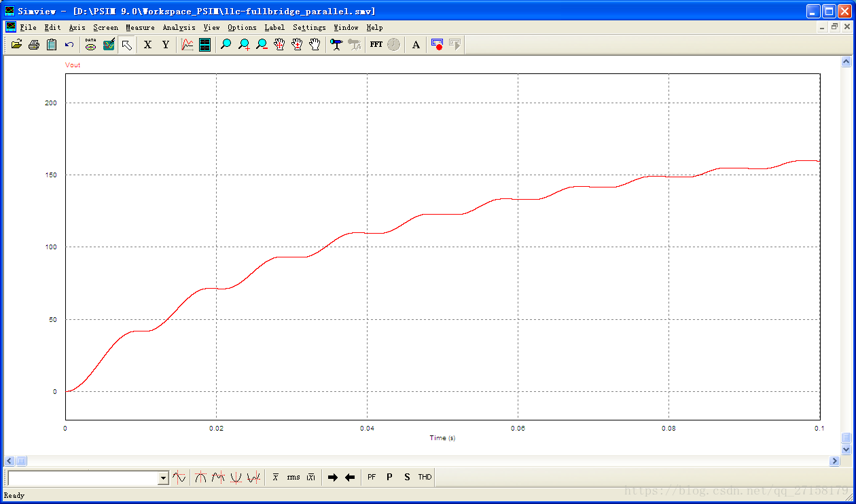Click the global maximum curve icon
Image resolution: width=856 pixels, height=504 pixels.
pos(200,478)
